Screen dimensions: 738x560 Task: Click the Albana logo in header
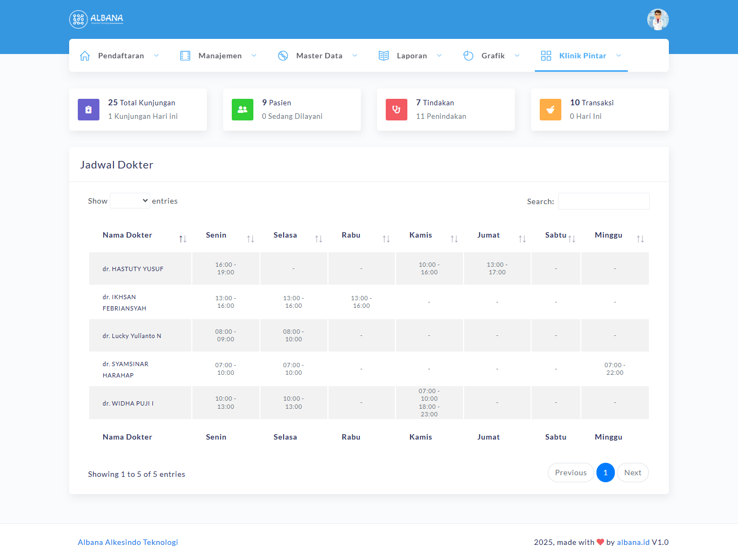point(96,19)
